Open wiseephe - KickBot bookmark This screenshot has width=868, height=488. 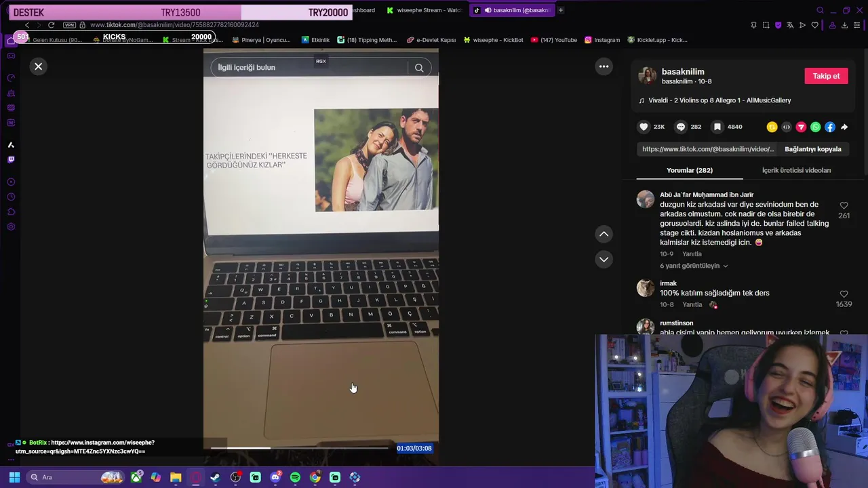[493, 40]
